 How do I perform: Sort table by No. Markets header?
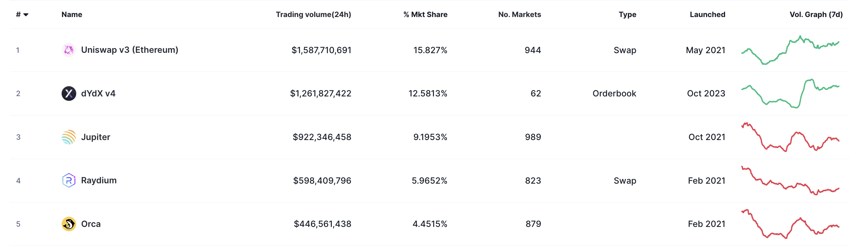(x=519, y=15)
